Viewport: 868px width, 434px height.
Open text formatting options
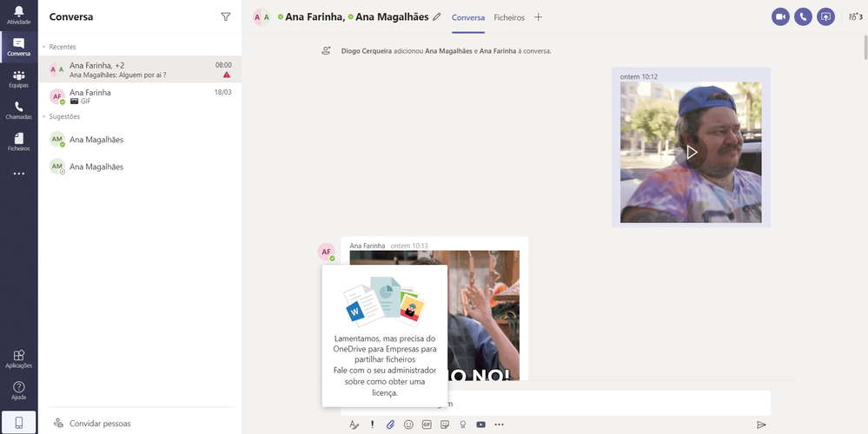coord(354,424)
